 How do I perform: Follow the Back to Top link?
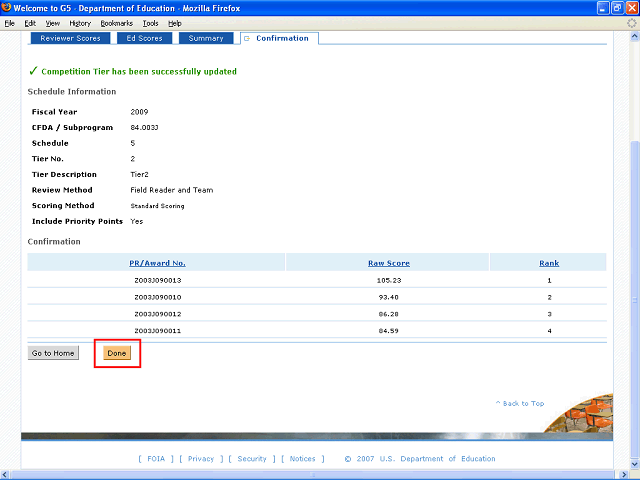(520, 403)
